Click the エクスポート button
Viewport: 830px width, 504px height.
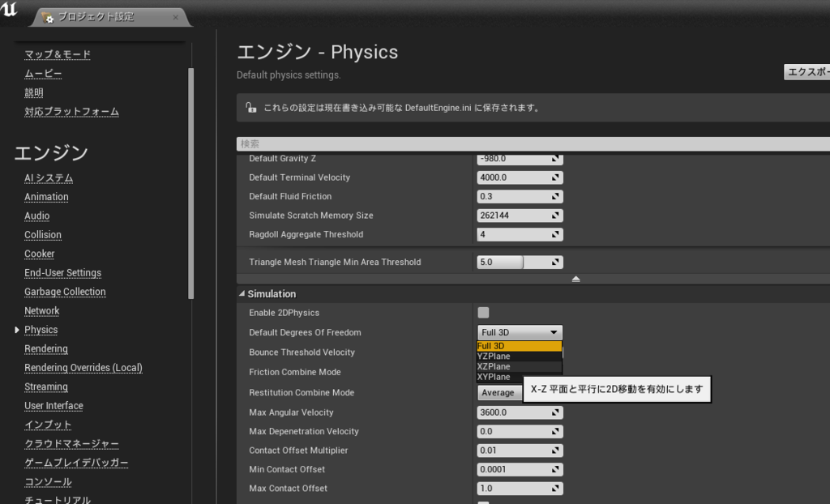(808, 72)
